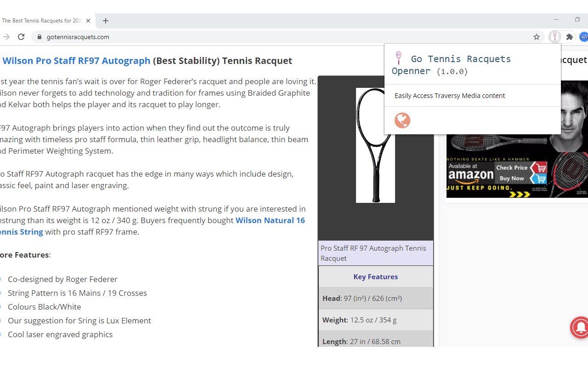588x368 pixels.
Task: Go forward with the browser arrow
Action: (x=6, y=37)
